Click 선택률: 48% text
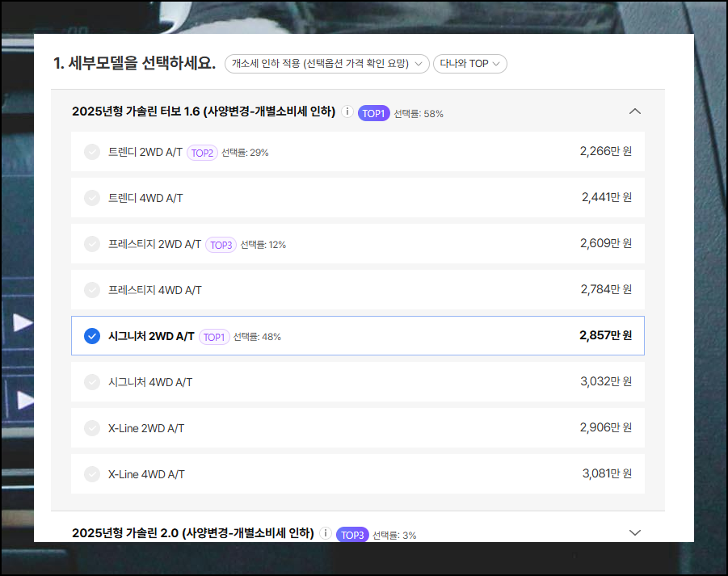The height and width of the screenshot is (576, 728). point(257,337)
